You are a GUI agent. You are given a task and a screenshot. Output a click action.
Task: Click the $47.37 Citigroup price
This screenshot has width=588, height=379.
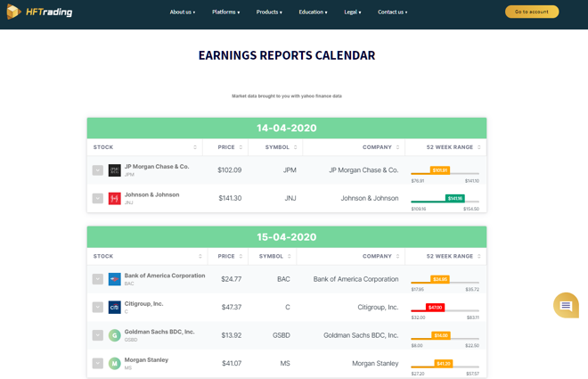(x=232, y=308)
